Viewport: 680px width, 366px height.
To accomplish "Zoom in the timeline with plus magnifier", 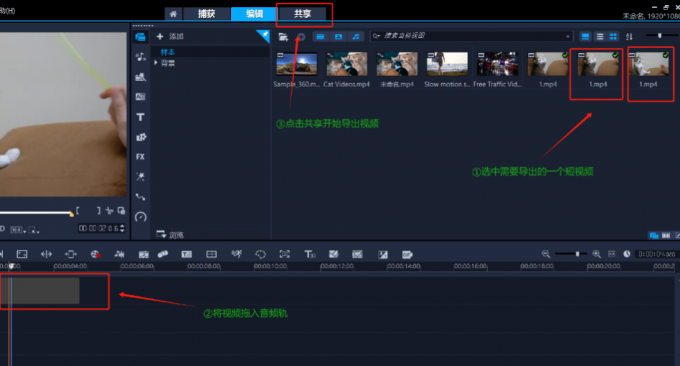I will tap(596, 254).
